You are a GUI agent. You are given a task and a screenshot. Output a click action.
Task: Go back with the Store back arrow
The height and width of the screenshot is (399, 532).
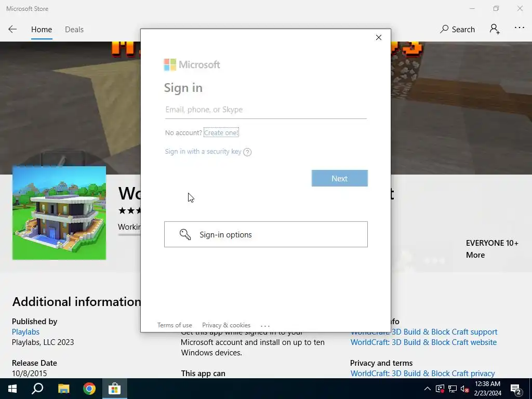coord(12,29)
